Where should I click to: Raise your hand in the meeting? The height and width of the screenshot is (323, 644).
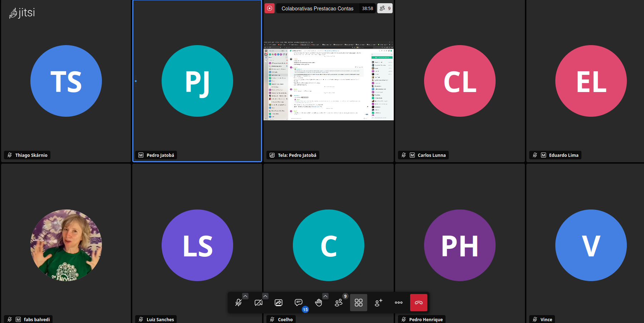319,303
